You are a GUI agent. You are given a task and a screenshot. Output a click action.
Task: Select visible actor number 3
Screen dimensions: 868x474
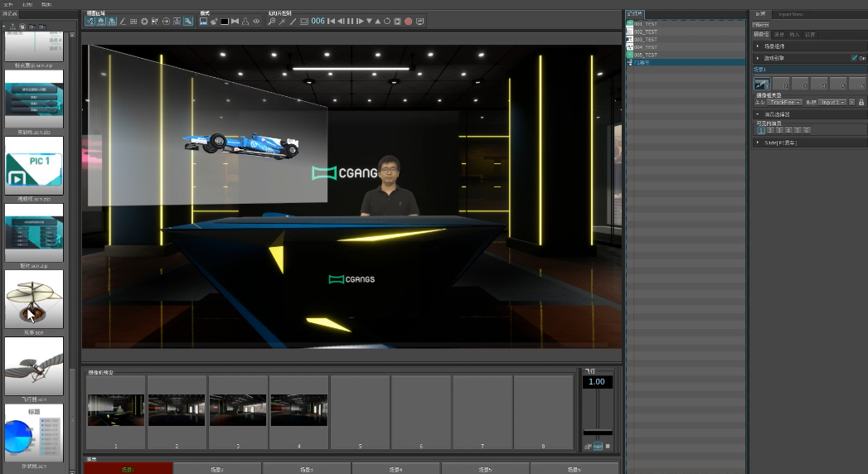click(778, 130)
